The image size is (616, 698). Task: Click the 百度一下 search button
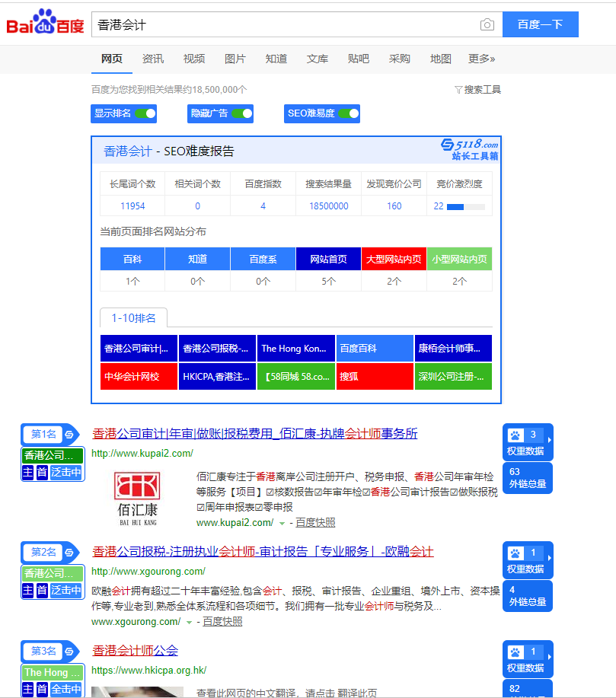[x=541, y=24]
